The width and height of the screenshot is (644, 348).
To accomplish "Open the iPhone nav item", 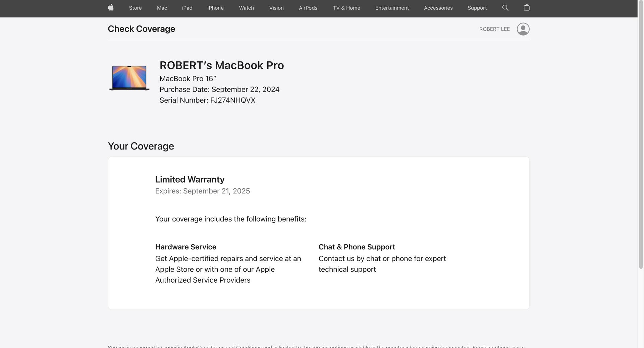I will pos(216,8).
